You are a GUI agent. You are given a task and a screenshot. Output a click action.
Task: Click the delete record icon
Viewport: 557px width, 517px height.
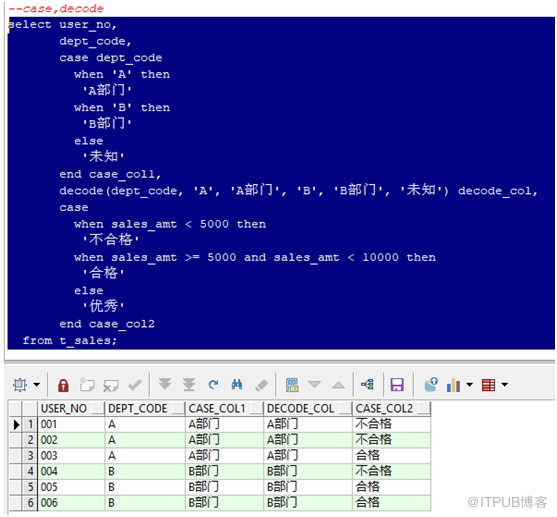(x=110, y=385)
